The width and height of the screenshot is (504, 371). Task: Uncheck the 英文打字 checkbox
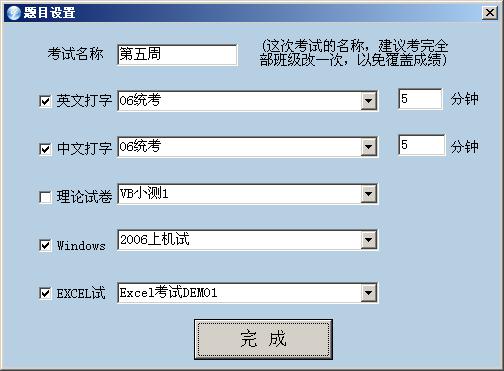coord(45,101)
